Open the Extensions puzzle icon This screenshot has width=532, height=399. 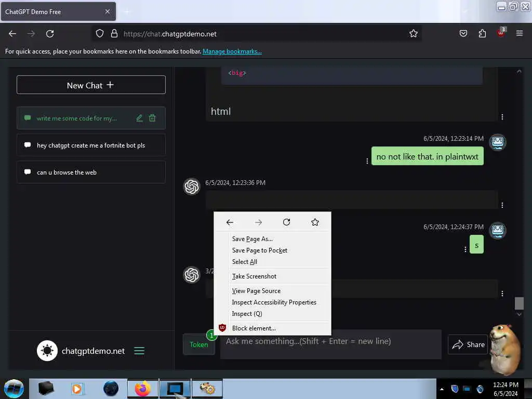click(482, 34)
